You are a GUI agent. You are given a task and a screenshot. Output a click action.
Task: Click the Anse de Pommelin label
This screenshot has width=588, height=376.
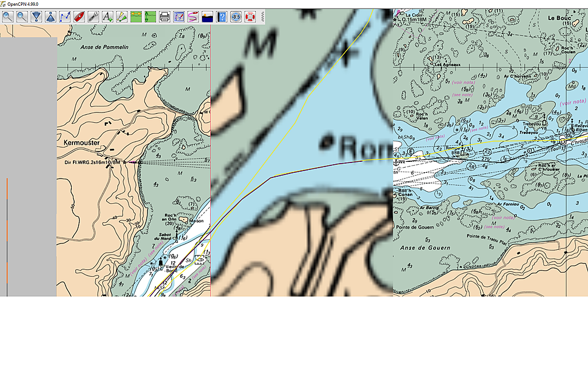105,47
